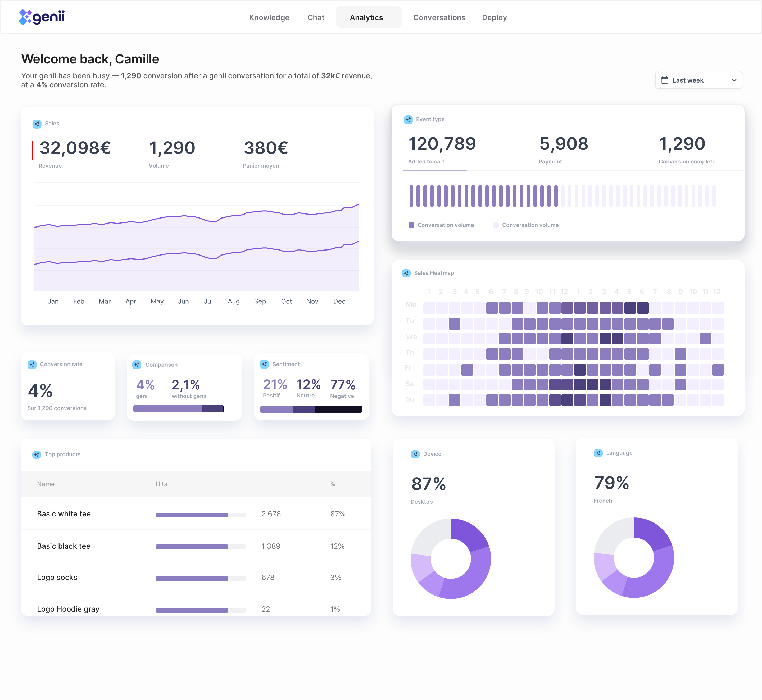Click the sparkle icon beside Sales
The width and height of the screenshot is (762, 700).
click(x=37, y=124)
